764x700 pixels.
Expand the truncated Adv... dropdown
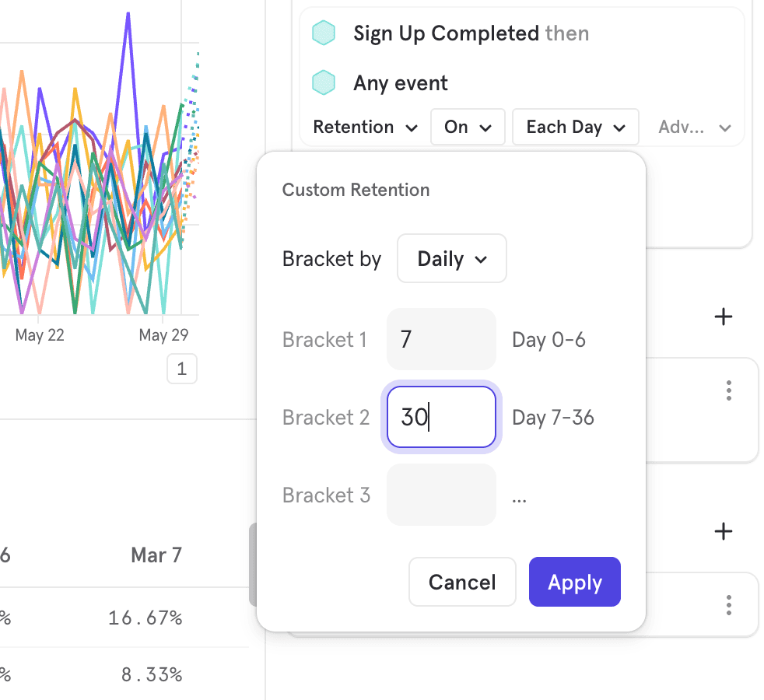(x=694, y=128)
